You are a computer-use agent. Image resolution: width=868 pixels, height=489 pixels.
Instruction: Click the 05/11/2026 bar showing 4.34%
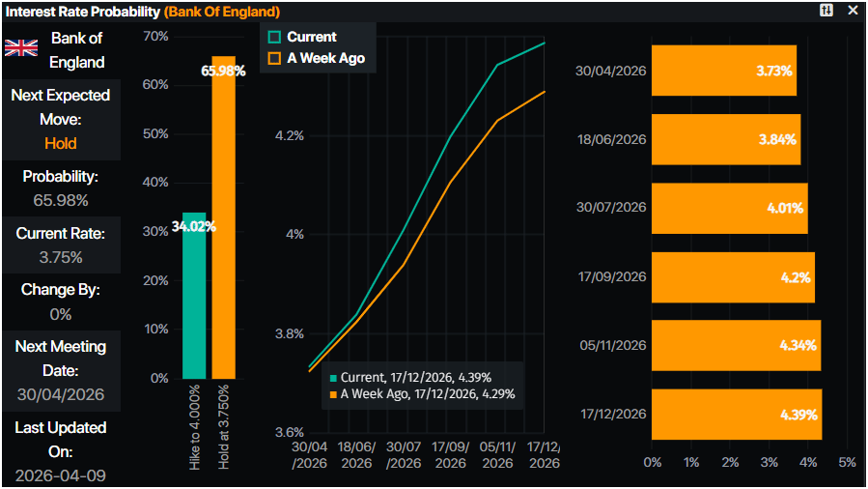pos(736,346)
